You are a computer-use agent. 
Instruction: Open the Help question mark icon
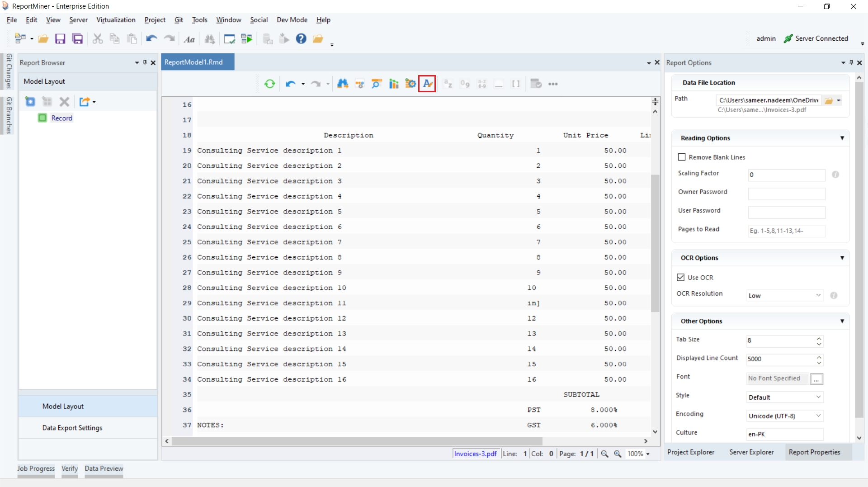coord(301,39)
